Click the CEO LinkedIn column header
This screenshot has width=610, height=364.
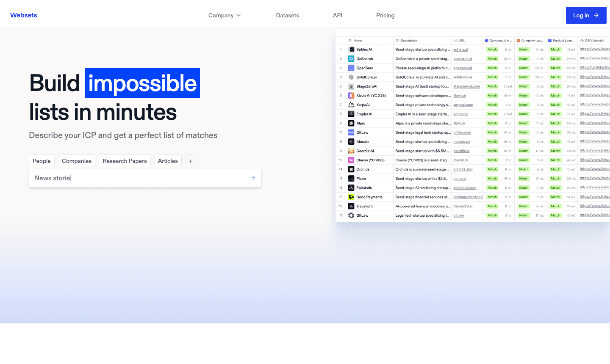click(594, 41)
